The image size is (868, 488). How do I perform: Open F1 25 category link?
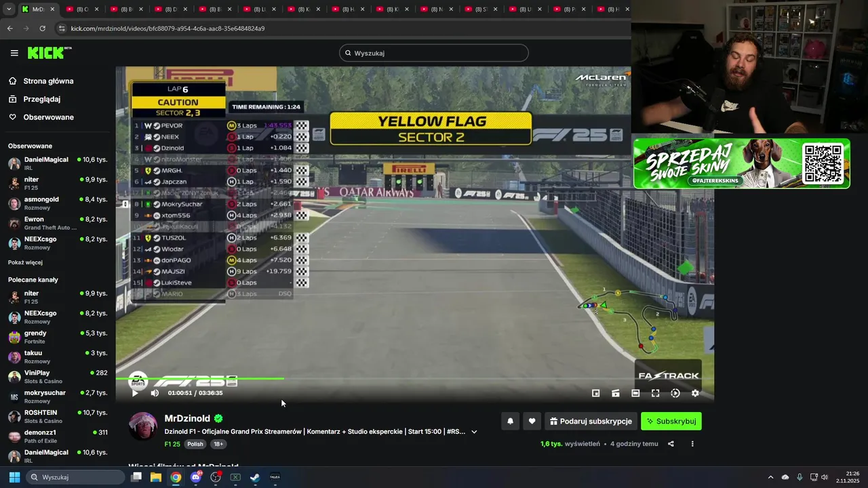(x=172, y=445)
